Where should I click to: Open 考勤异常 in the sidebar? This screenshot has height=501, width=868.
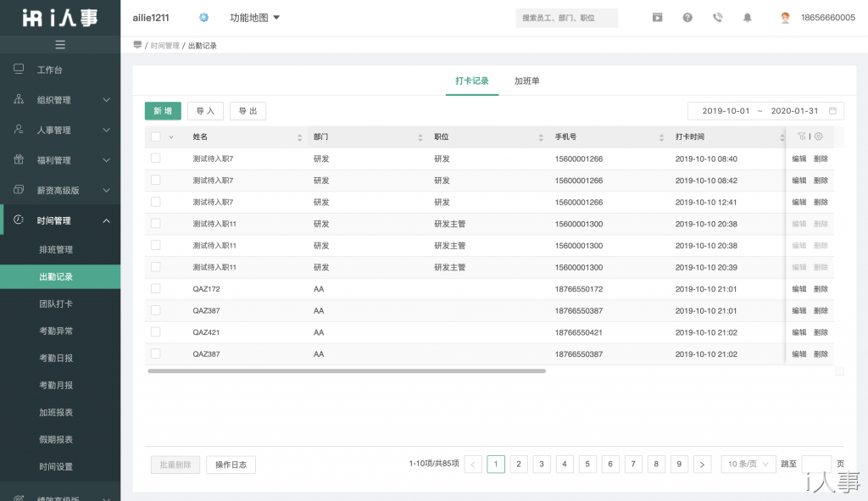click(x=56, y=331)
